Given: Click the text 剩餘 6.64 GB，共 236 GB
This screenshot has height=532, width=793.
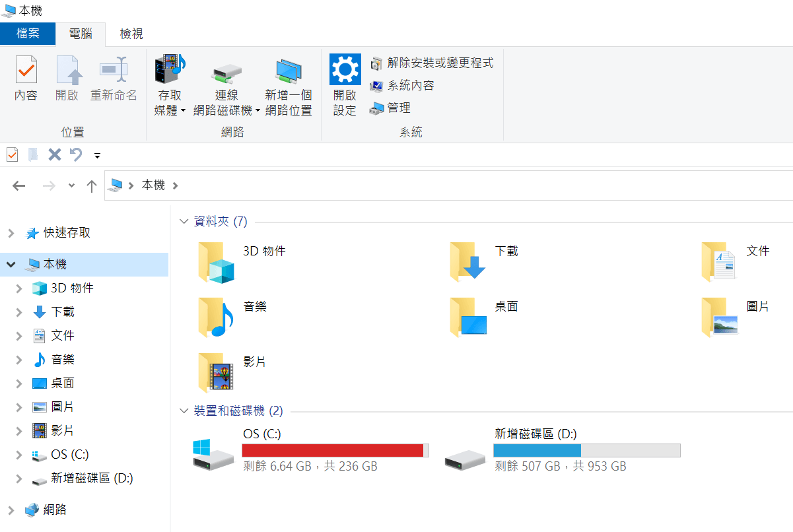Looking at the screenshot, I should pyautogui.click(x=310, y=466).
